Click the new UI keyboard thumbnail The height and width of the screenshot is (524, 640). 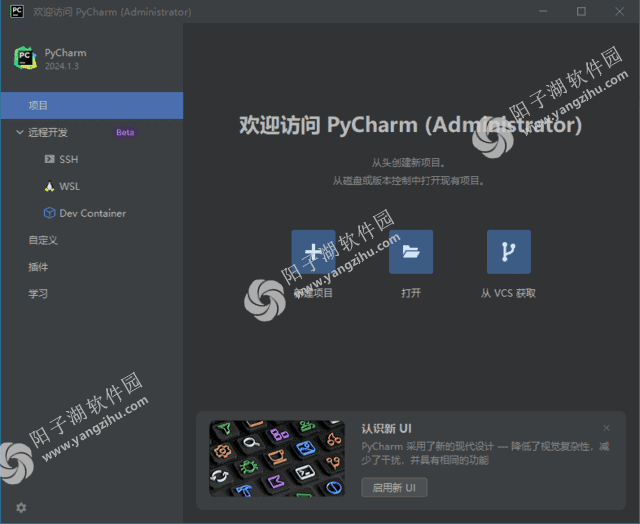pyautogui.click(x=277, y=458)
